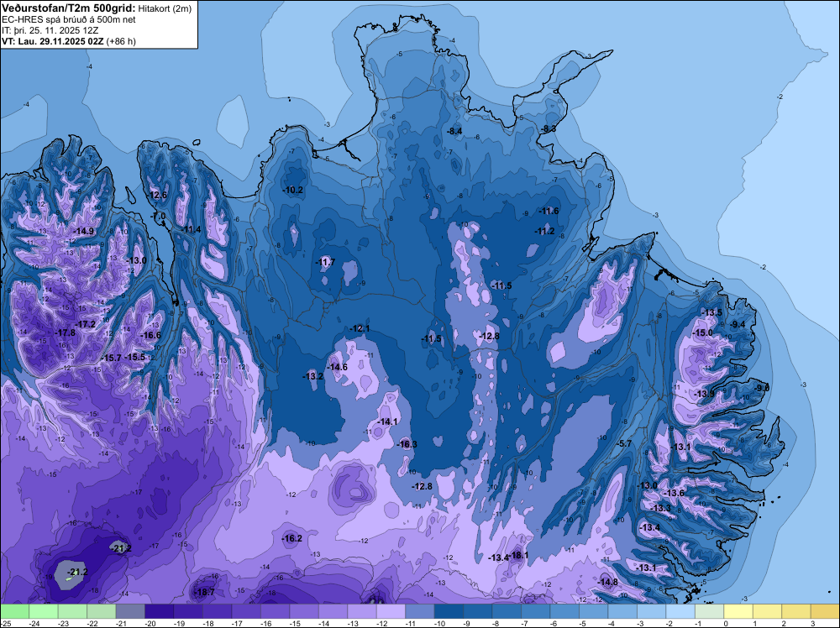Click the '-13.2' temperature value on the map
Image resolution: width=840 pixels, height=628 pixels.
pos(313,376)
